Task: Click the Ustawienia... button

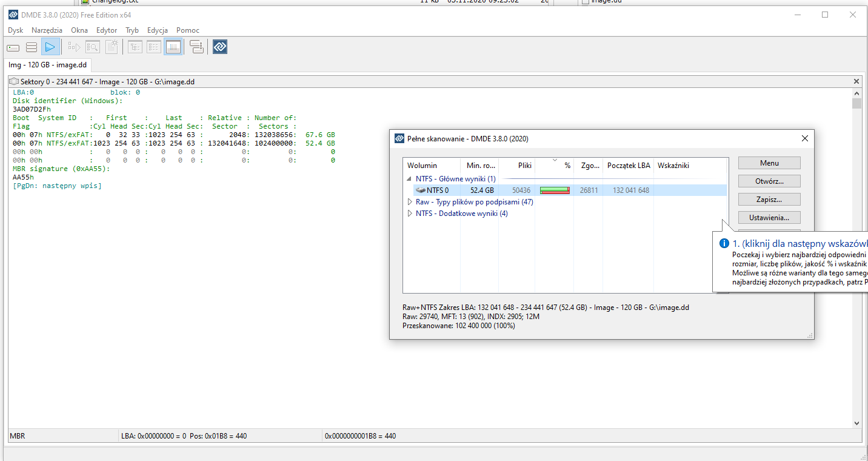Action: [769, 217]
